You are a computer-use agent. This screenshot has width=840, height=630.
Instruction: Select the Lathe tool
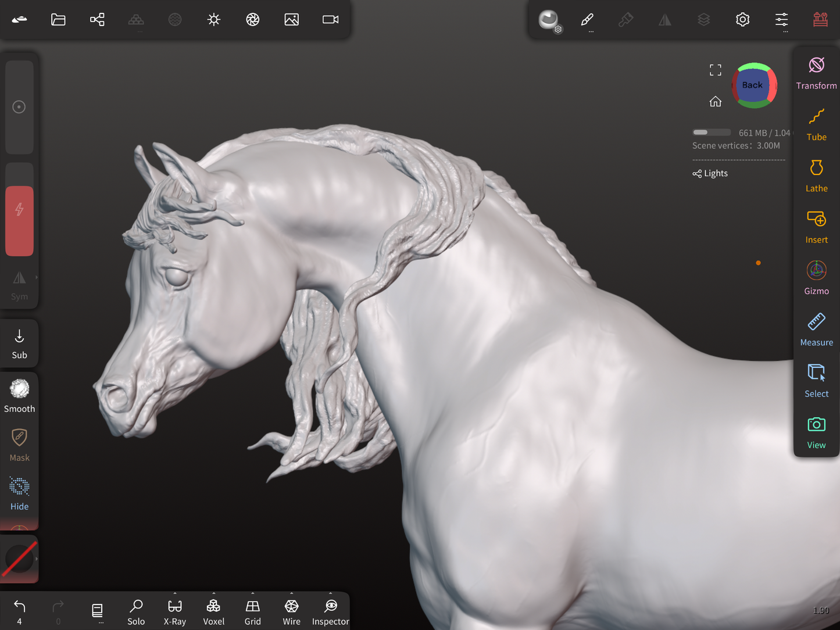pyautogui.click(x=816, y=176)
